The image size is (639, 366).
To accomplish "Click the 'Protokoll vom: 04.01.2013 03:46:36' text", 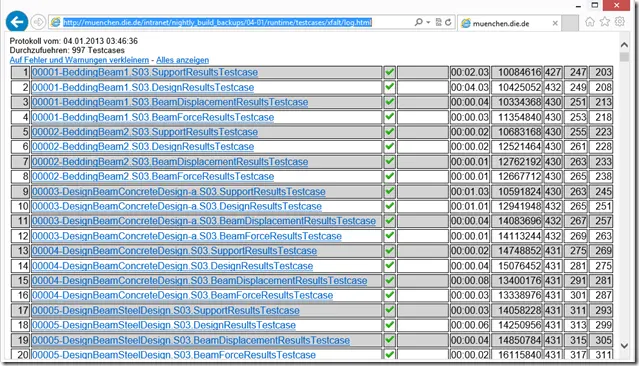I will click(x=74, y=41).
